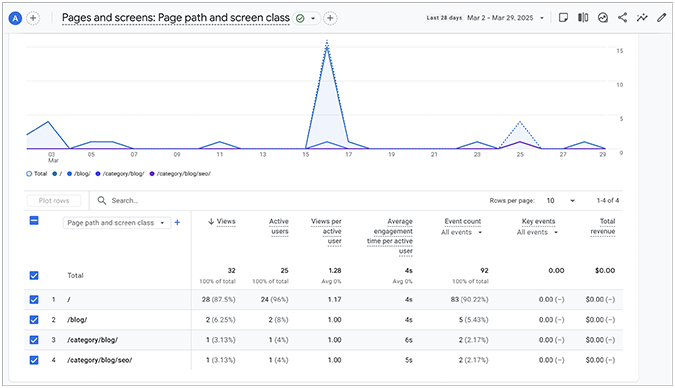Screen dimensions: 675x388
Task: Open the All events dropdown under Key events
Action: pyautogui.click(x=537, y=233)
